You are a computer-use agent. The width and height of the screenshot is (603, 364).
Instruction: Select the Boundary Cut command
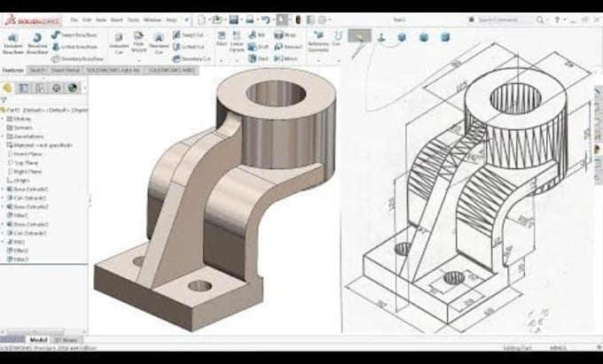192,58
